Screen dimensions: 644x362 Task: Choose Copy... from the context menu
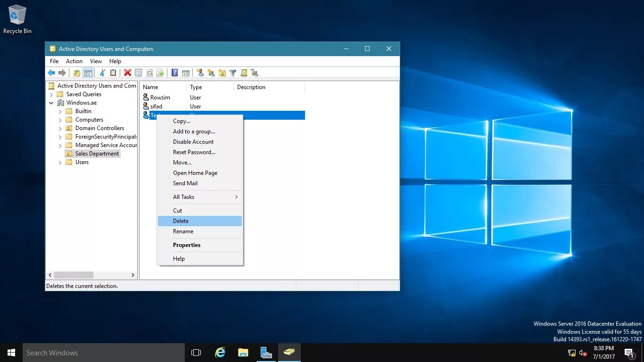click(x=200, y=121)
